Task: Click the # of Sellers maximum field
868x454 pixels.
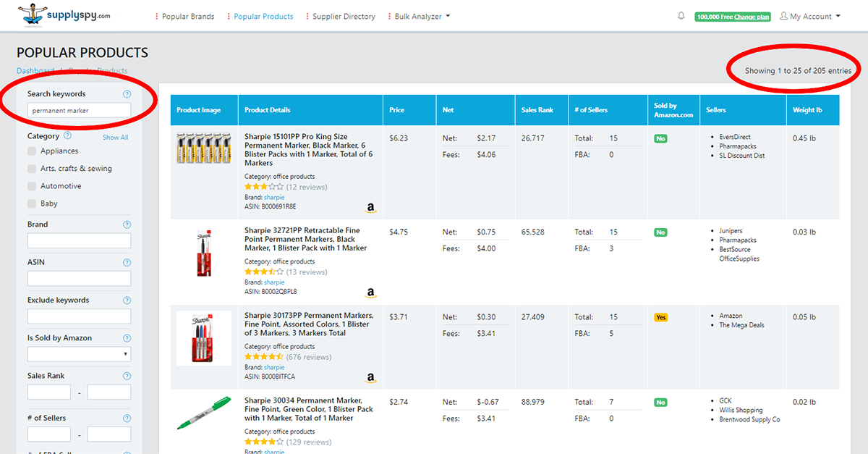Action: click(109, 434)
